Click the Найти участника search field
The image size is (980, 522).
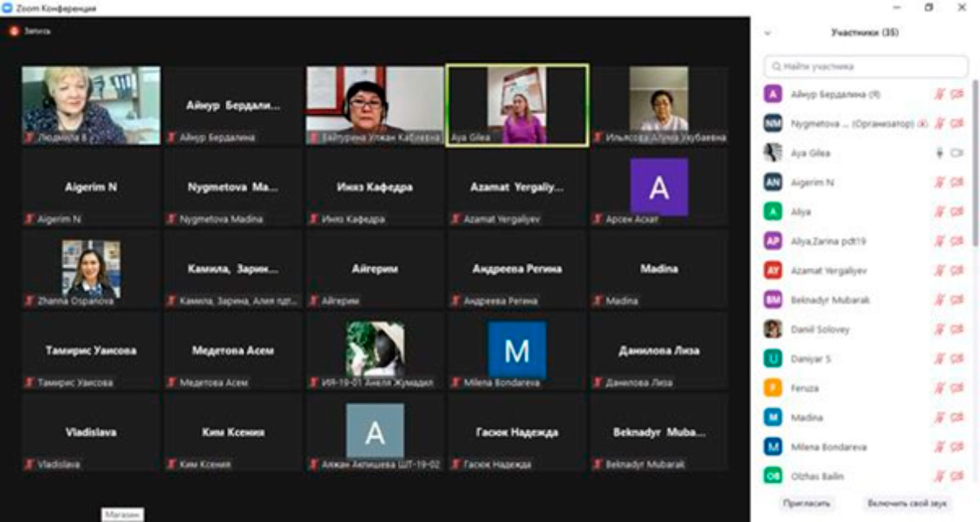point(866,66)
